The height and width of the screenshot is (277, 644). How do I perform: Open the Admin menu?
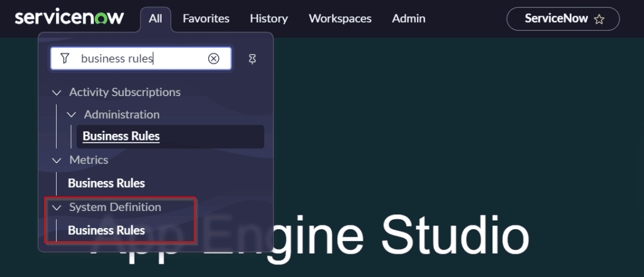(x=409, y=18)
